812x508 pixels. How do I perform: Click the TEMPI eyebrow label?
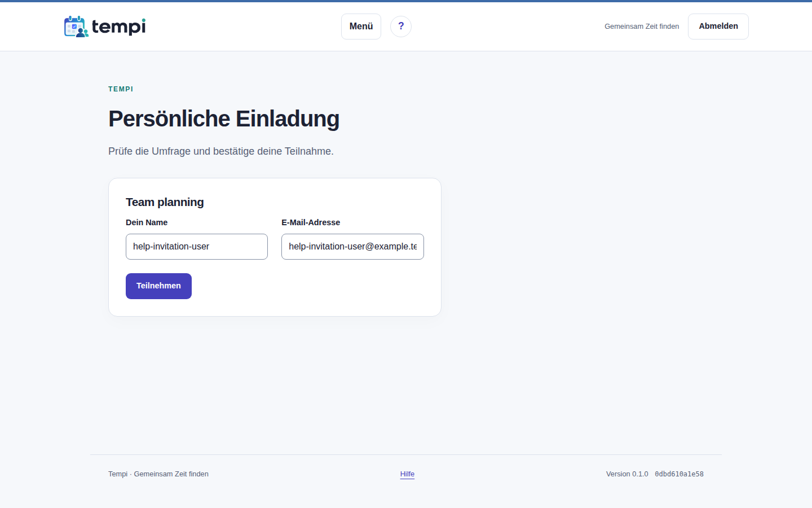click(x=121, y=89)
